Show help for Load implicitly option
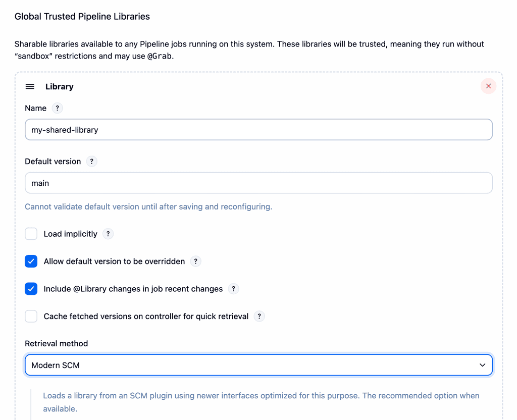The width and height of the screenshot is (517, 420). [108, 234]
